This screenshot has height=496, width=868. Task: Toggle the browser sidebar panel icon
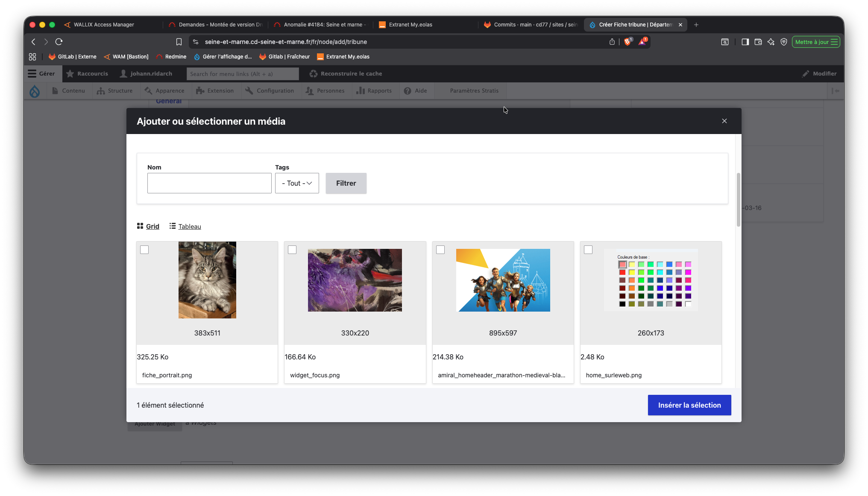pos(745,42)
